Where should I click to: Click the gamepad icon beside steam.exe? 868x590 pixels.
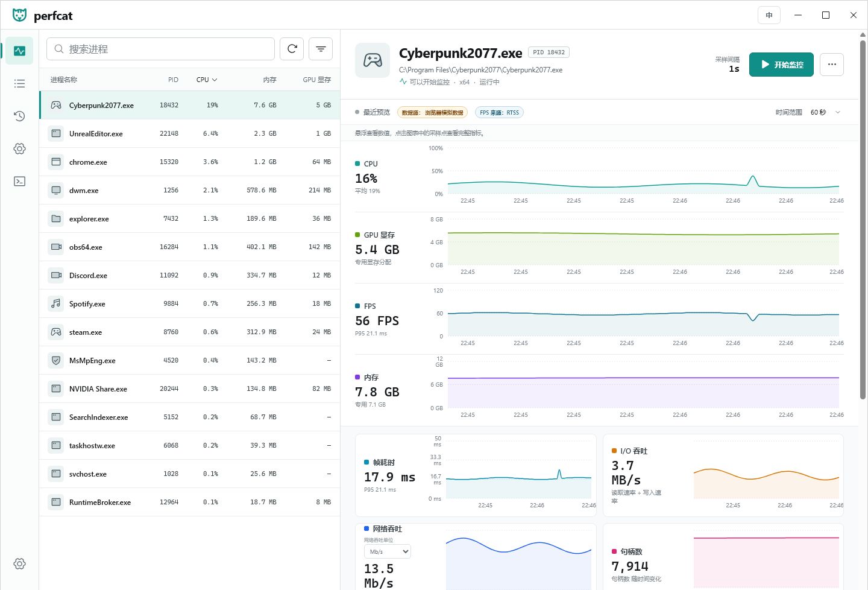click(56, 332)
